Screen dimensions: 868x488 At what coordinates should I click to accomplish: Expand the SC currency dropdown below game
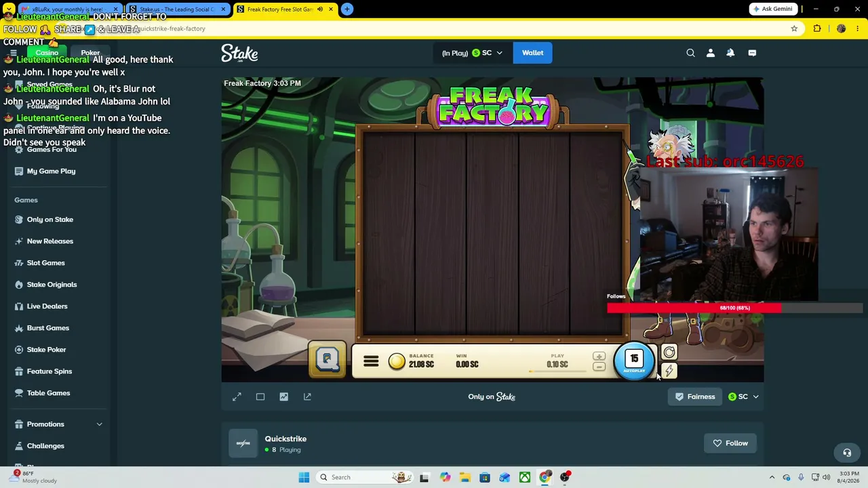[x=743, y=396]
